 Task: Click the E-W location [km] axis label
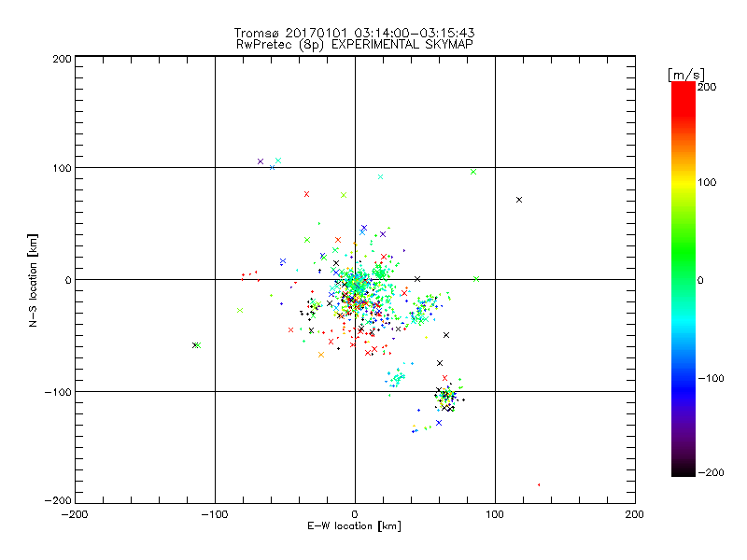tap(355, 527)
